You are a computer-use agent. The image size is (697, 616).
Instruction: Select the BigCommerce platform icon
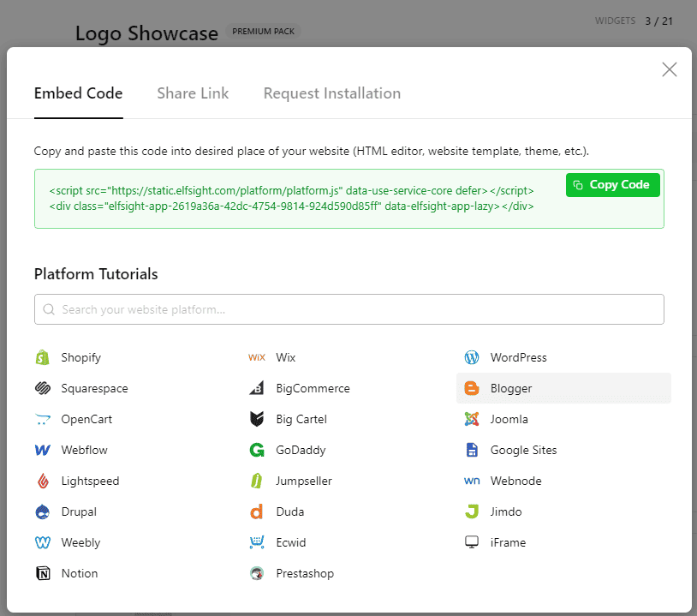coord(256,388)
